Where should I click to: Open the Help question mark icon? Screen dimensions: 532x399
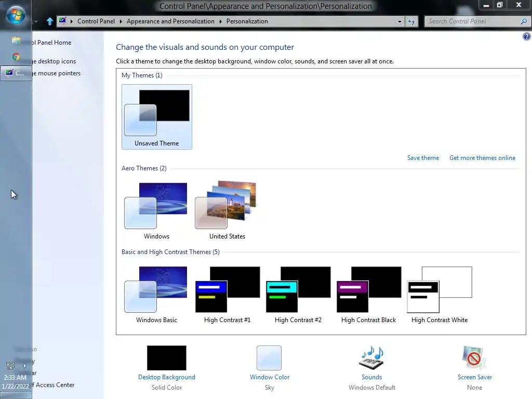(527, 36)
